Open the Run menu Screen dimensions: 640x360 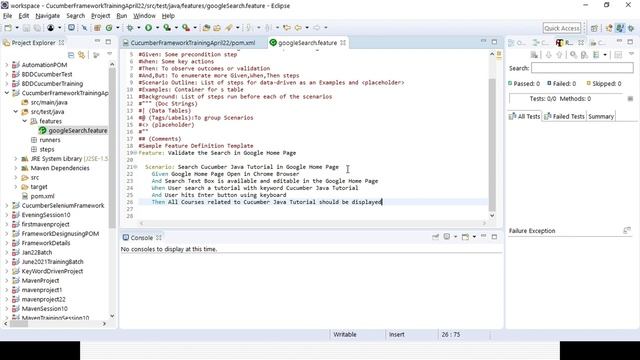pos(122,16)
